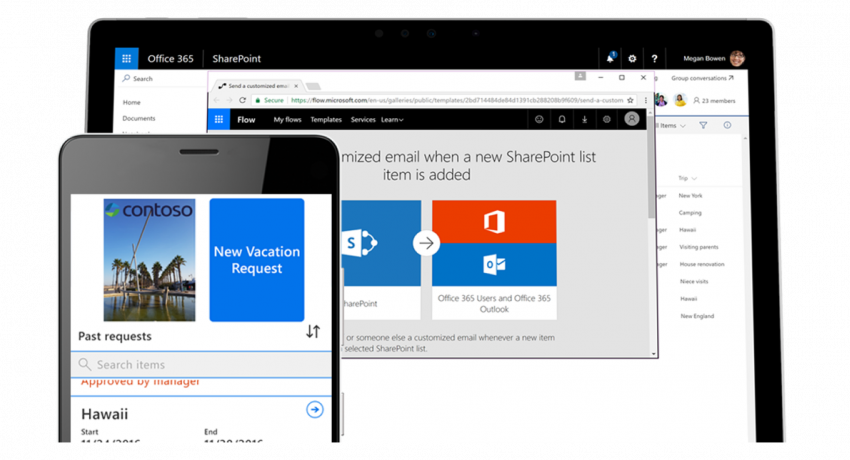Go forward in the browser window
This screenshot has width=850, height=460.
click(x=229, y=100)
